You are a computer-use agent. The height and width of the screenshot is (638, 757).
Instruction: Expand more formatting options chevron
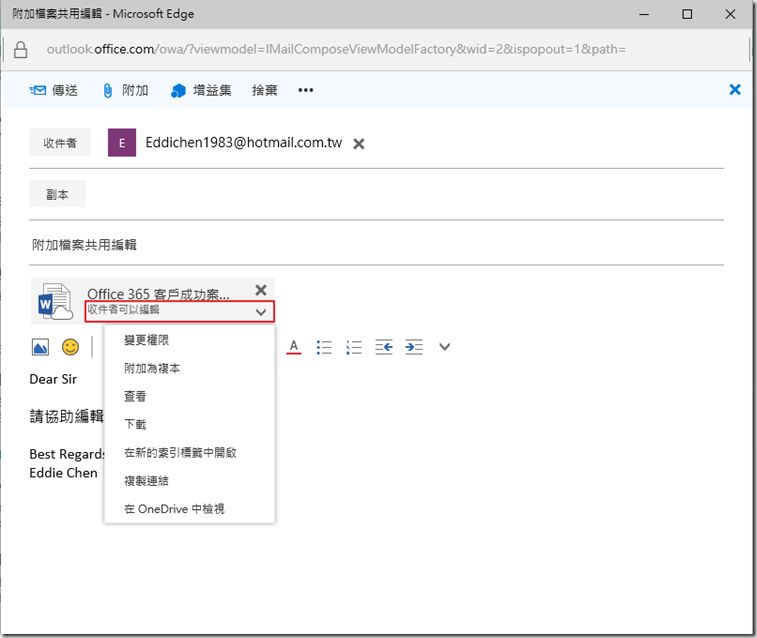click(x=445, y=347)
